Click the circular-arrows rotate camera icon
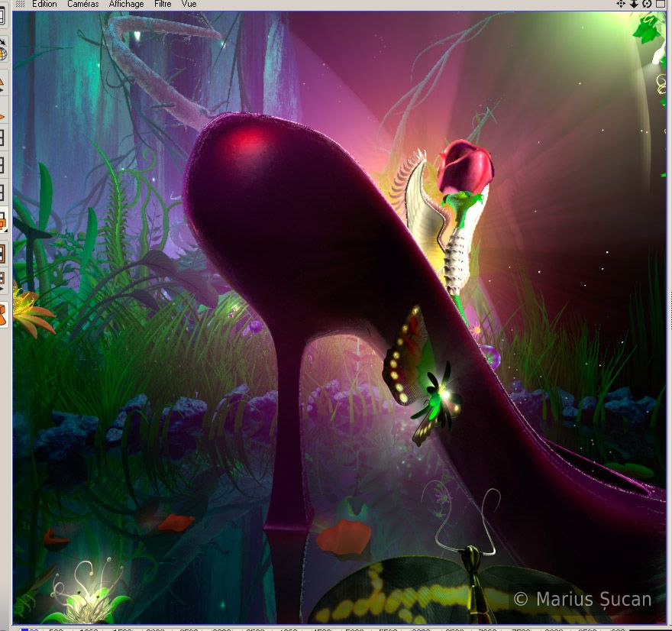672x631 pixels. point(647,4)
